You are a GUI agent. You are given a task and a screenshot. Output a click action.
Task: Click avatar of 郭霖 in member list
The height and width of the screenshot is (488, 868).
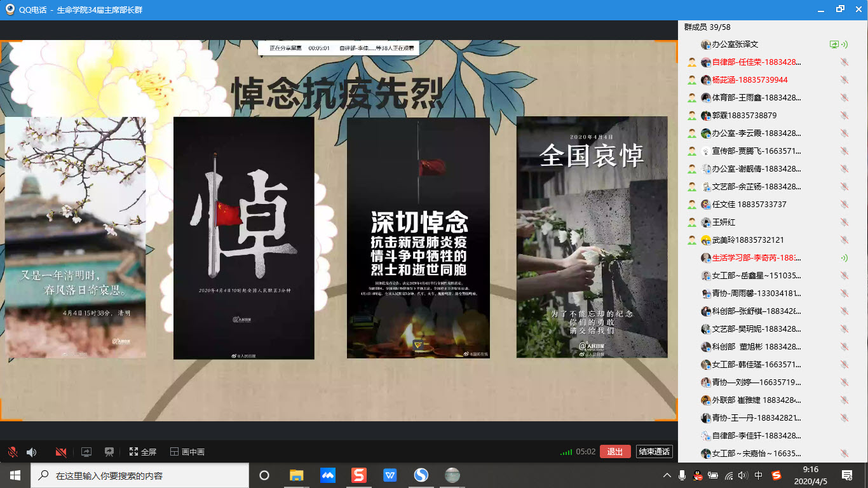(x=705, y=116)
